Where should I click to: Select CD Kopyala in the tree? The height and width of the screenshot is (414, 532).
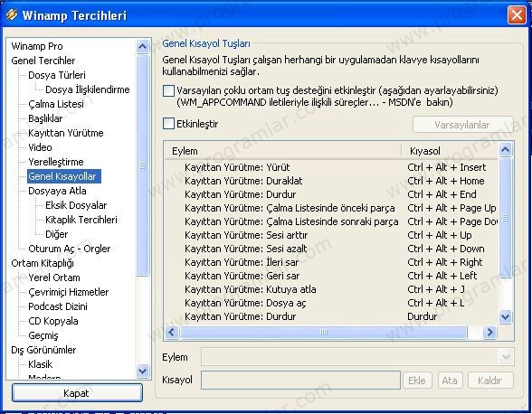(x=52, y=321)
